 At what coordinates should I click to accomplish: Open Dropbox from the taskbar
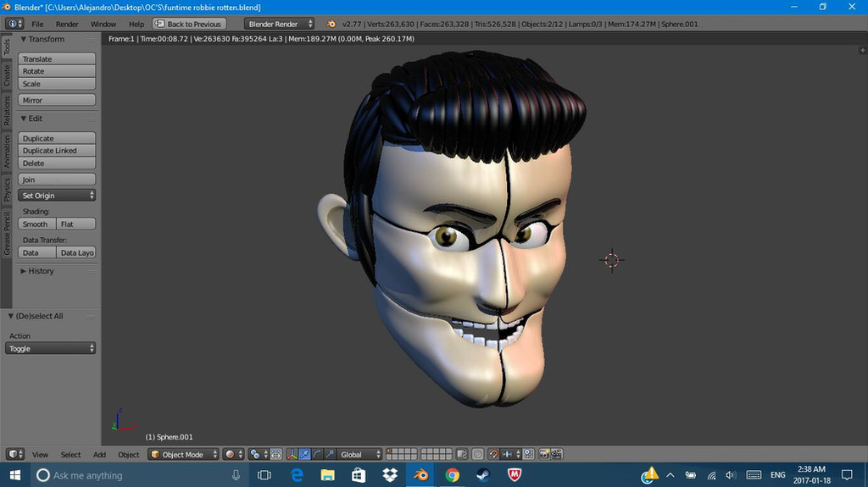(x=390, y=475)
